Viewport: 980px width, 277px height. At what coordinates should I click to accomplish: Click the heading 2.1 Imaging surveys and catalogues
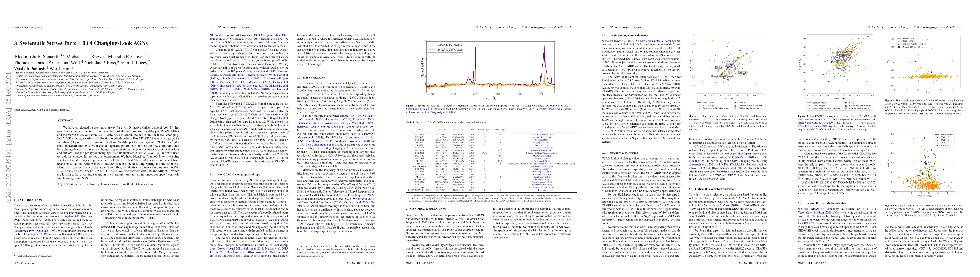tap(625, 35)
